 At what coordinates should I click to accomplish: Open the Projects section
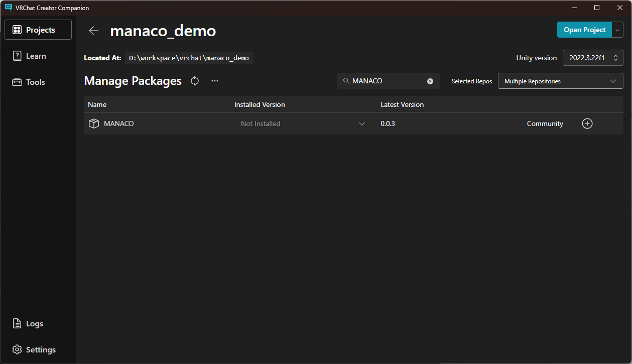(38, 30)
